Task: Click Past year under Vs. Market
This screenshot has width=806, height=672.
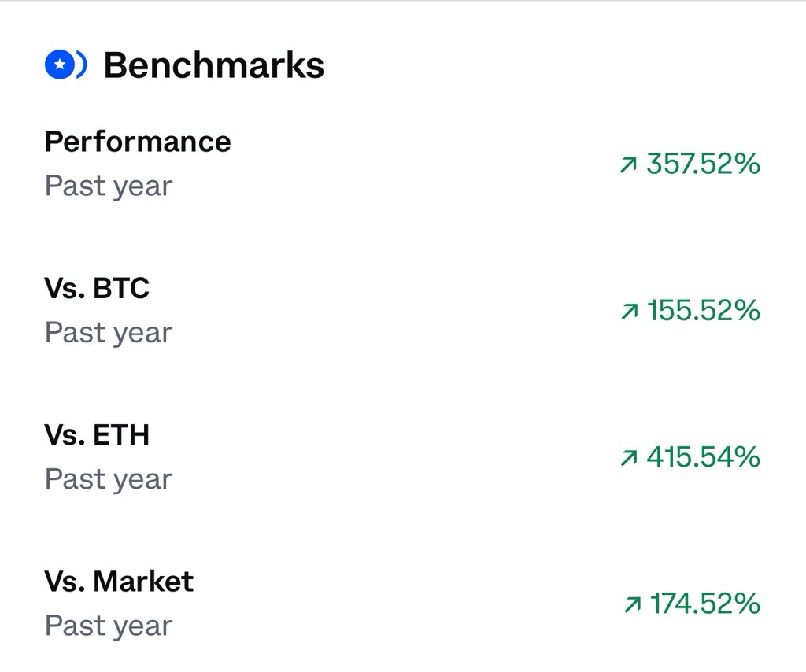Action: (109, 626)
